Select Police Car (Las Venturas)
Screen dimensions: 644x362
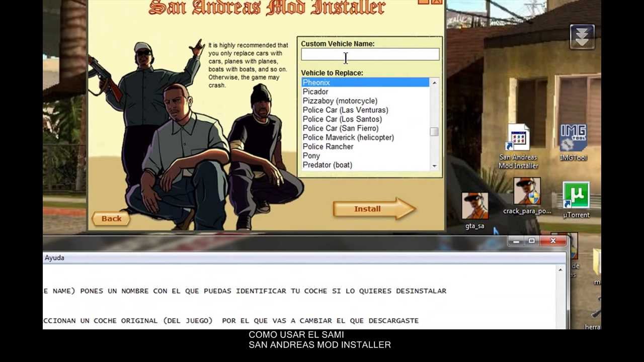(x=365, y=110)
